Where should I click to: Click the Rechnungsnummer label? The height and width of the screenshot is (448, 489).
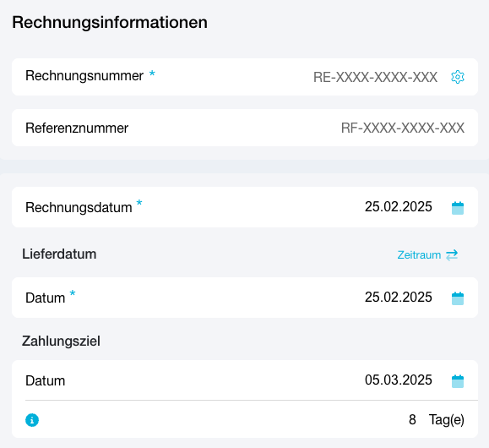[84, 76]
